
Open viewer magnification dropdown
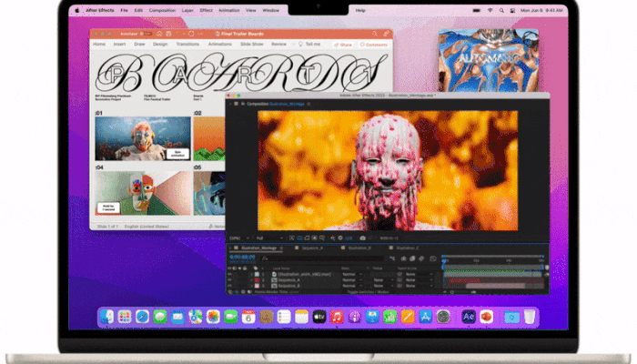238,238
